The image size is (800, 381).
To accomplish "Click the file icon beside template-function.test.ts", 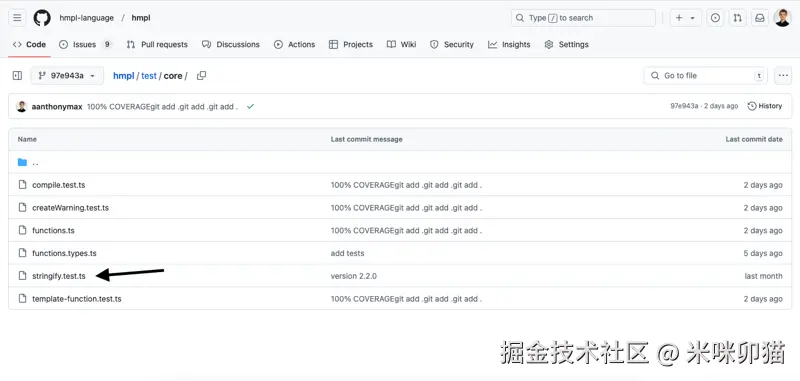I will click(22, 298).
